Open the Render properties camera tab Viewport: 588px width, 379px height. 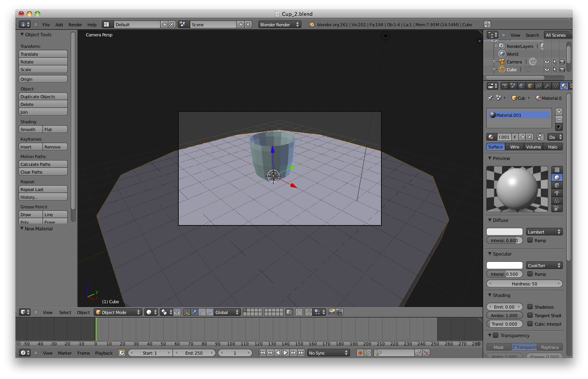point(504,86)
